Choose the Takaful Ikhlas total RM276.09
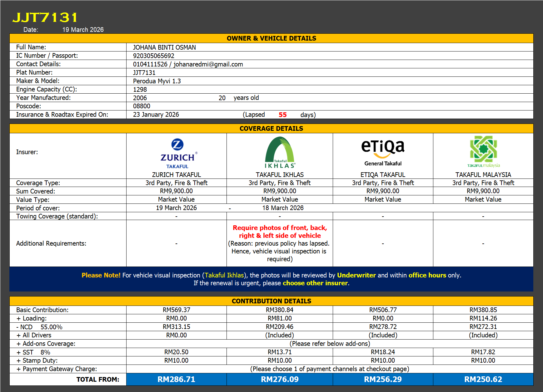543x392 pixels. 280,379
